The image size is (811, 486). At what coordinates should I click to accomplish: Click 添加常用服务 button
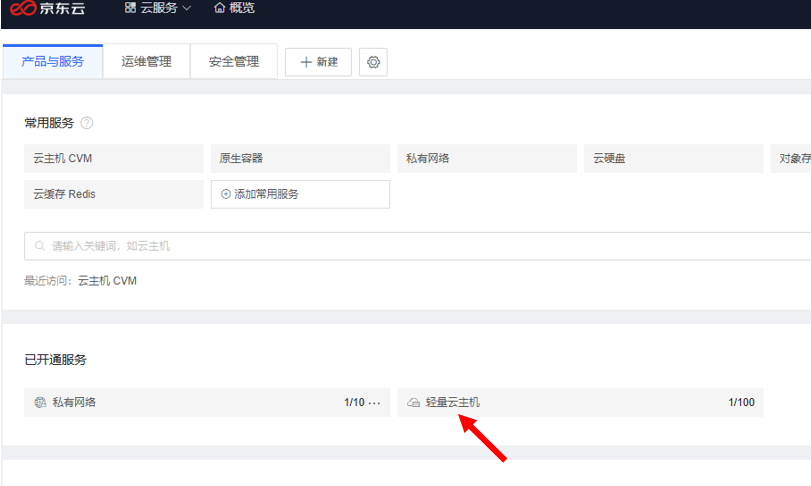[x=301, y=194]
